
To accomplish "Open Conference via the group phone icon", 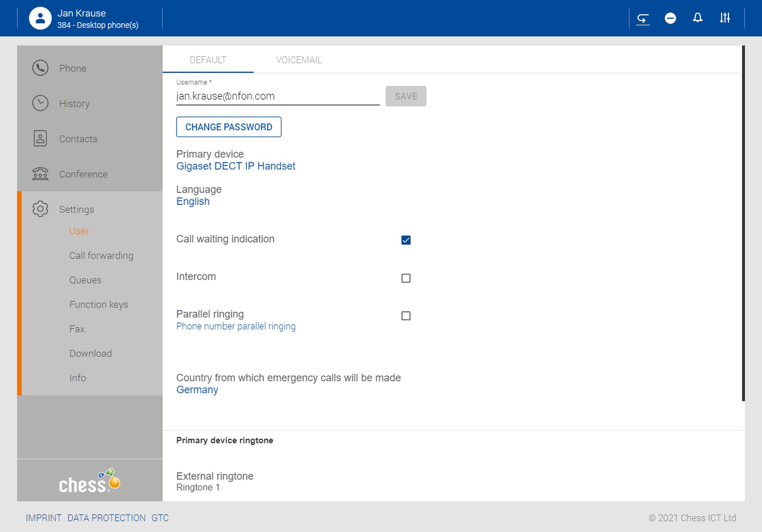I will (40, 174).
